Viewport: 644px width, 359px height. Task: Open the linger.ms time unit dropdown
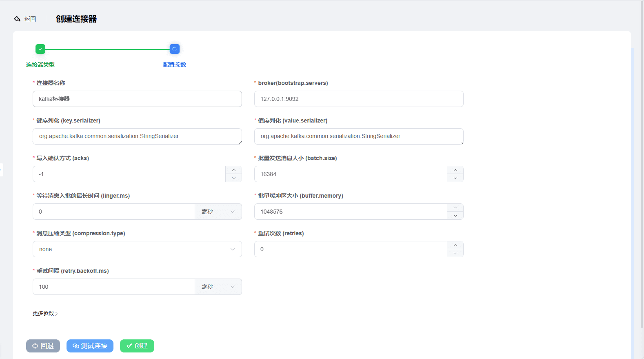(x=218, y=212)
